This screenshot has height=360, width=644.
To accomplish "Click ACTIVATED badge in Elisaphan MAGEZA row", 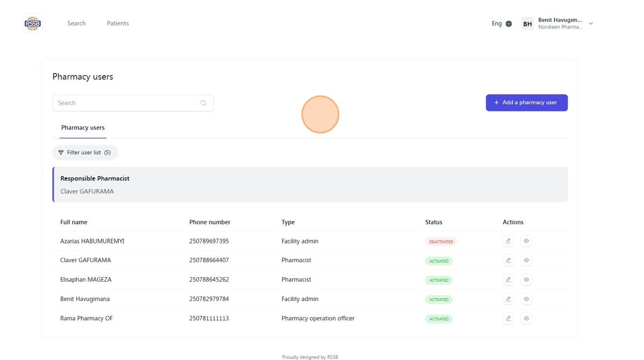I will coord(439,280).
